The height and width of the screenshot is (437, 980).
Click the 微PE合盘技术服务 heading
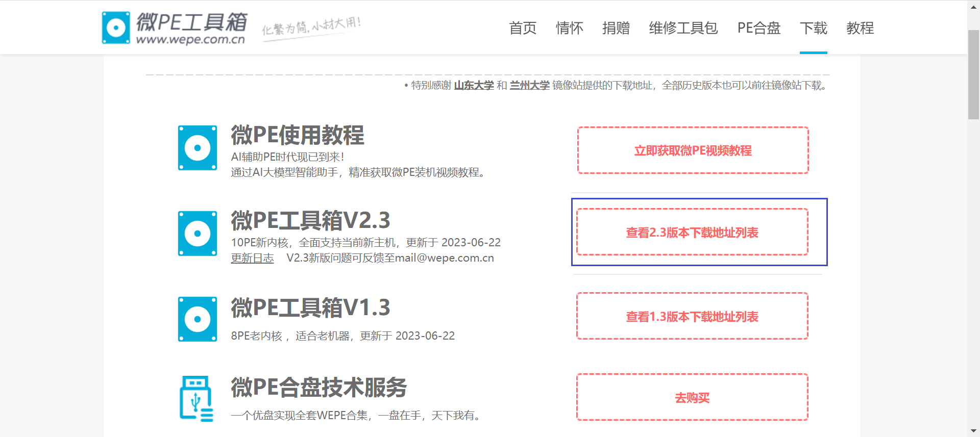319,387
